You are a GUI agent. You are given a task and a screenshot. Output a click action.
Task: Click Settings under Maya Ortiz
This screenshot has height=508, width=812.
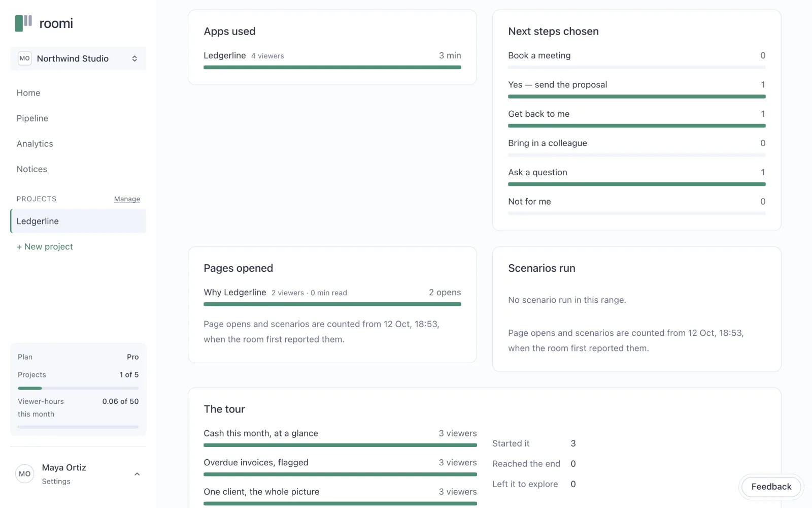pos(56,482)
